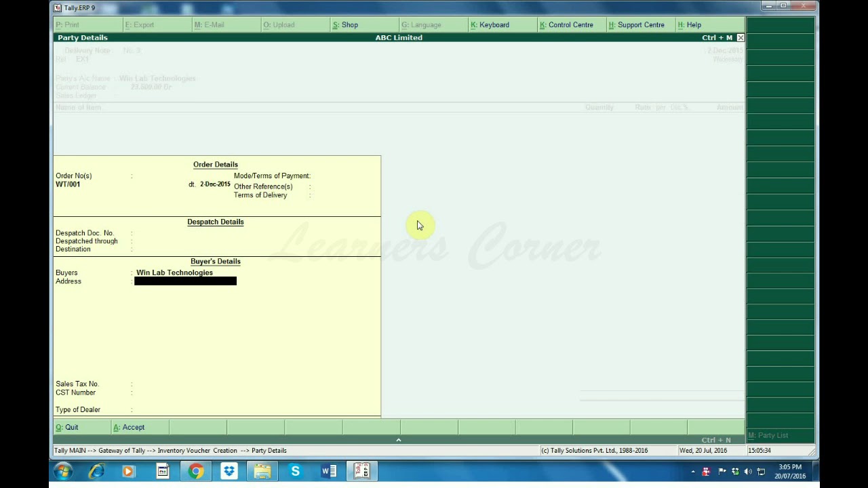
Task: Click the Despatch Doc. No. label
Action: tap(85, 233)
